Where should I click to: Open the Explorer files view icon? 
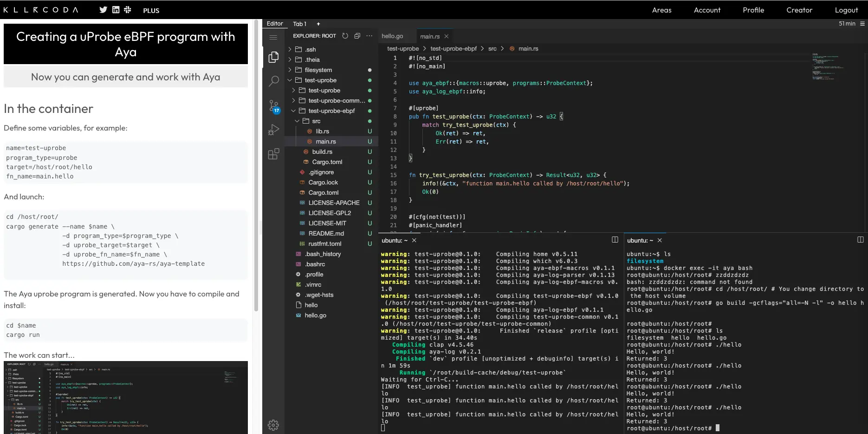coord(273,57)
